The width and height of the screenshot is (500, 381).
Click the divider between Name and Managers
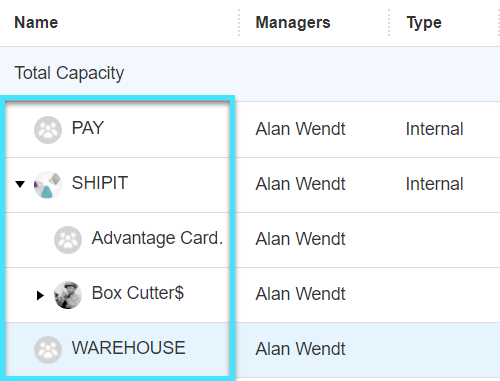[x=239, y=23]
